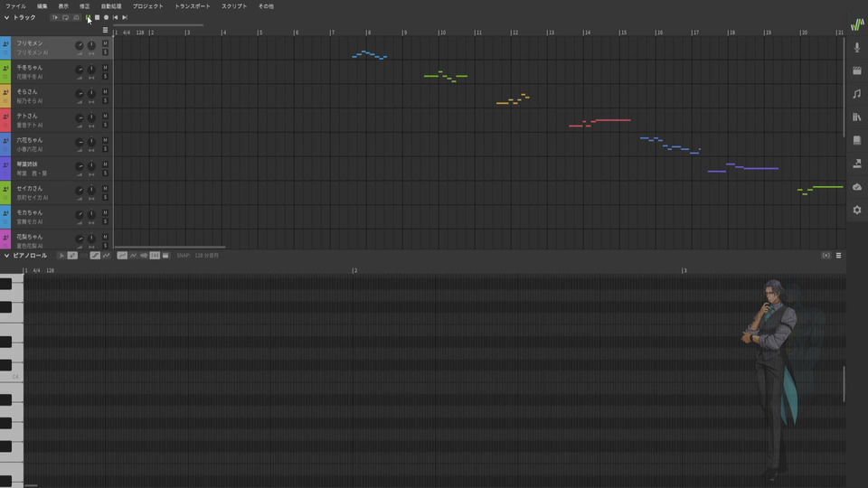This screenshot has width=868, height=488.
Task: Open the settings gear in right sidebar
Action: pos(857,211)
